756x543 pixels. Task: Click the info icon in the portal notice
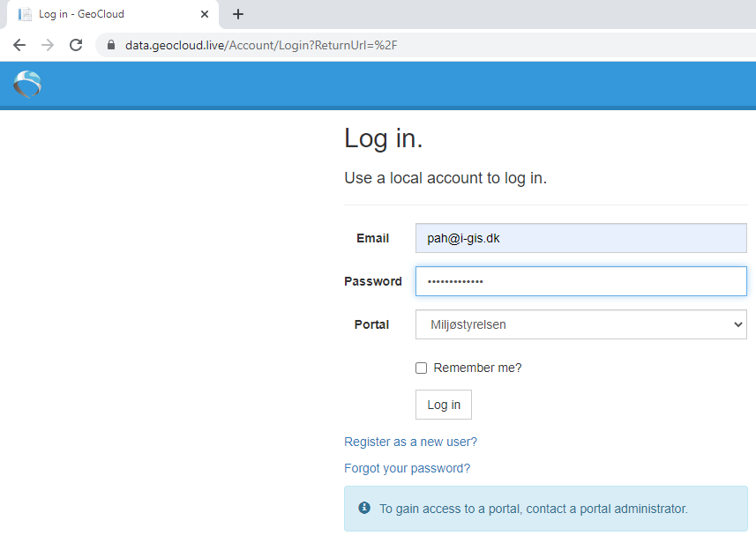click(x=364, y=508)
